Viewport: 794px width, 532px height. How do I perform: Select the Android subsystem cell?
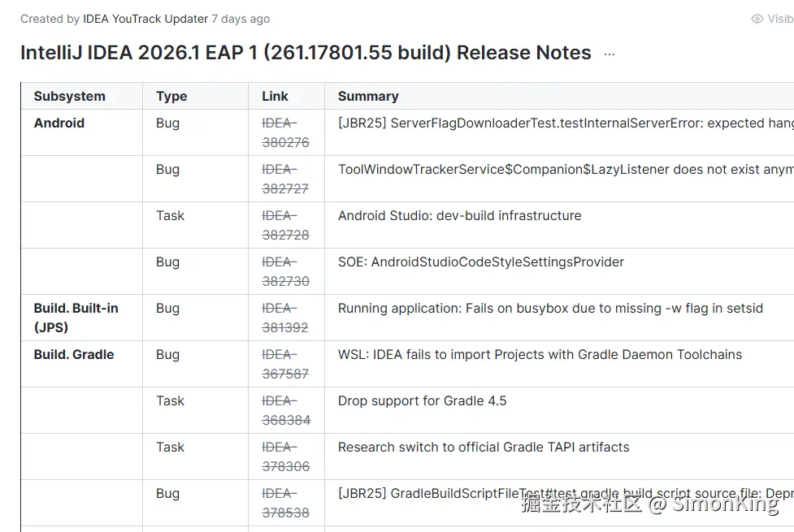[59, 123]
